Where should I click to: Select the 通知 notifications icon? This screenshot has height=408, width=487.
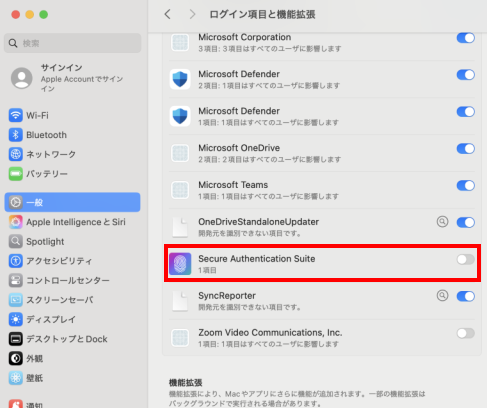tap(16, 403)
